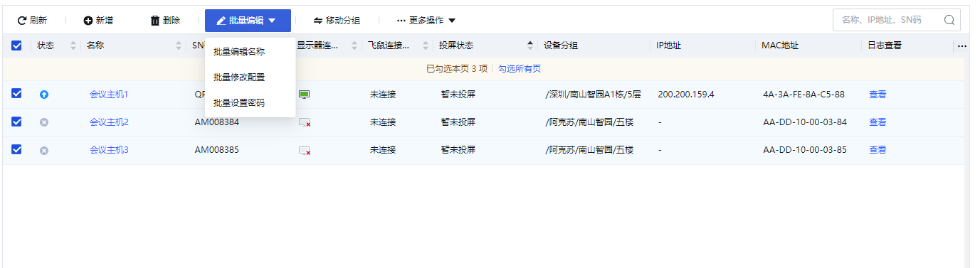980x268 pixels.
Task: Expand the 更多操作 dropdown
Action: click(x=426, y=21)
